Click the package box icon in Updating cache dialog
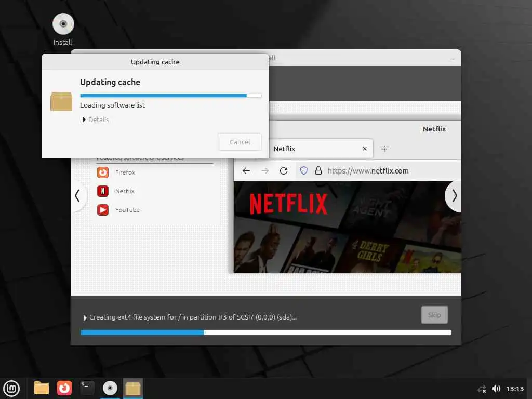This screenshot has height=399, width=532. tap(61, 101)
